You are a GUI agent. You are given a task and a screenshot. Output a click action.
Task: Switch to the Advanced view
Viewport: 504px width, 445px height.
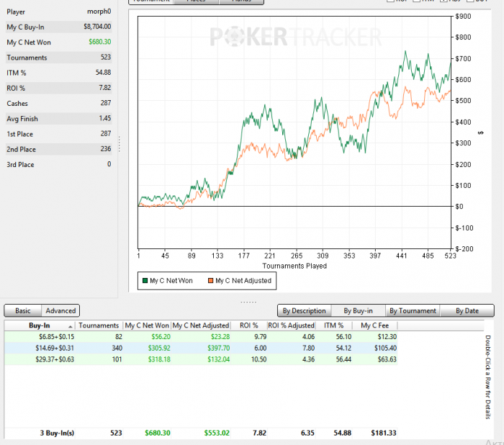point(60,311)
